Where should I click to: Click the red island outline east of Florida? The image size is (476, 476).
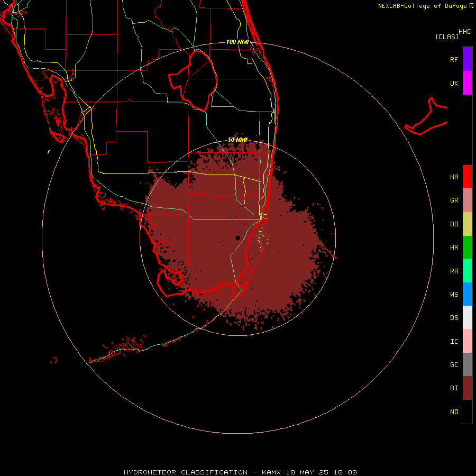pyautogui.click(x=426, y=116)
